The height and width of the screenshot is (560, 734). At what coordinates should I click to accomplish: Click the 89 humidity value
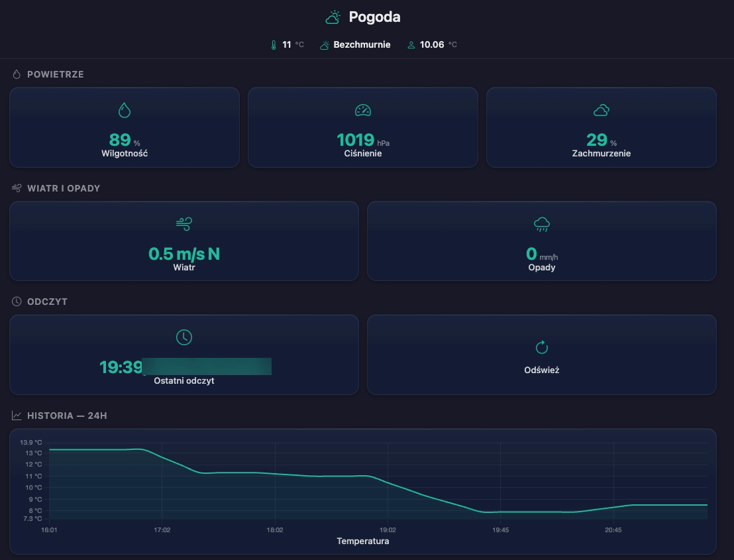point(120,140)
